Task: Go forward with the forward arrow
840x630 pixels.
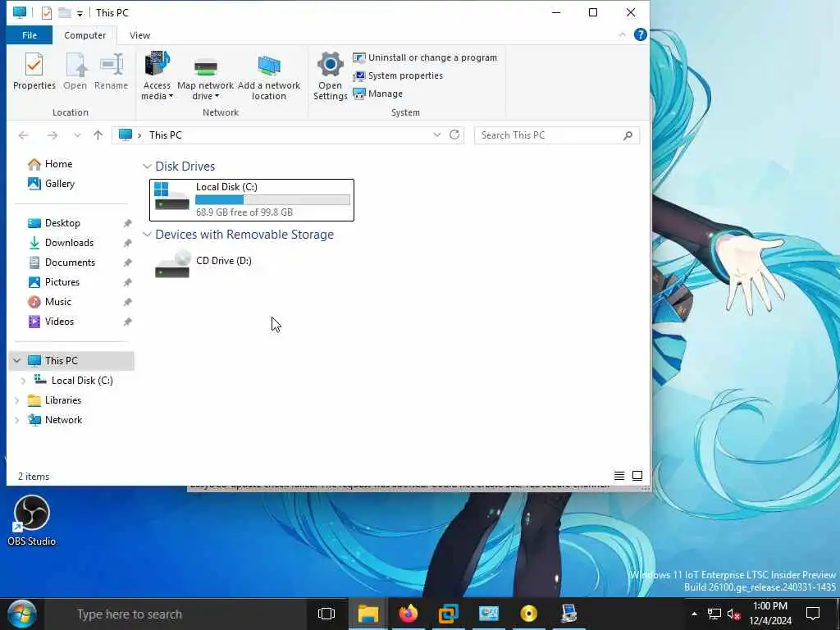Action: click(52, 135)
